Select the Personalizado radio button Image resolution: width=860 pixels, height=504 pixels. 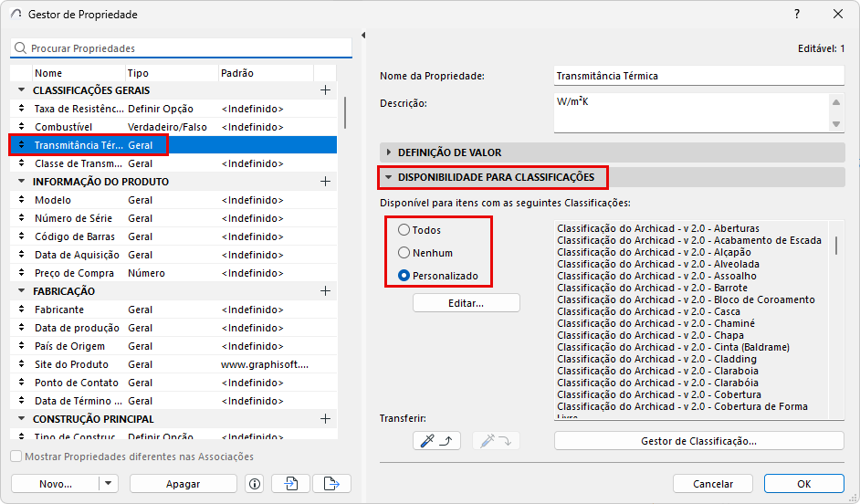[x=404, y=276]
